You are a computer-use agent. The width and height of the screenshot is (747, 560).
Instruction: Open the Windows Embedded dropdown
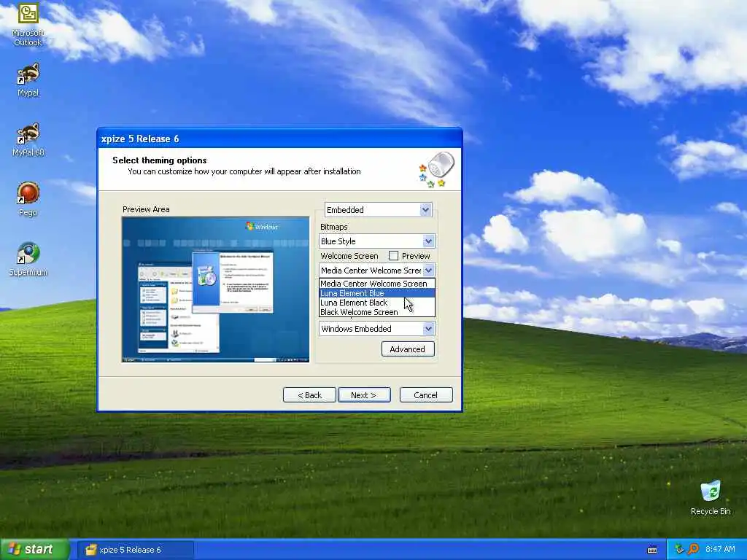click(428, 329)
